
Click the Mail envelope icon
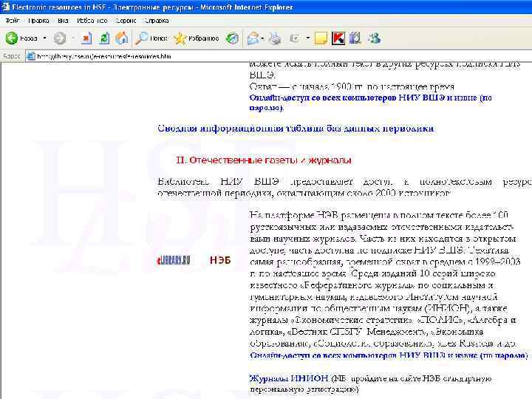point(253,38)
